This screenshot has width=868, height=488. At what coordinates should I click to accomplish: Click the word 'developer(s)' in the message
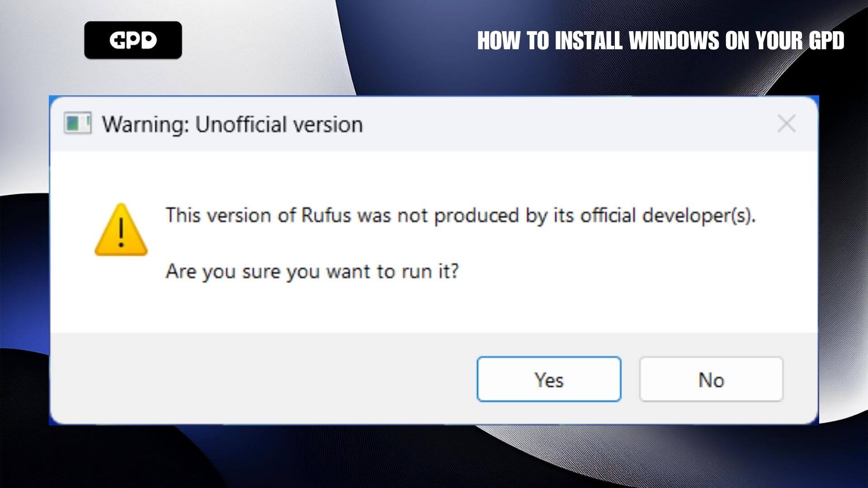pos(698,216)
